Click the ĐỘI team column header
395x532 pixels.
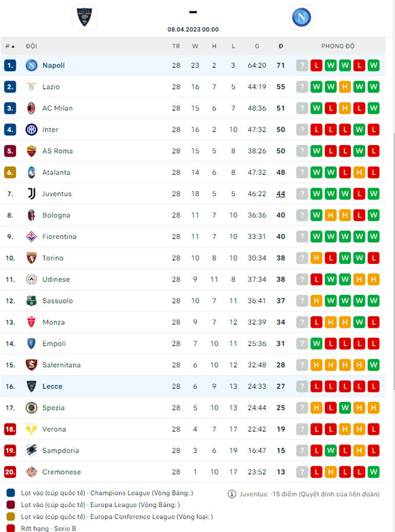coord(31,46)
